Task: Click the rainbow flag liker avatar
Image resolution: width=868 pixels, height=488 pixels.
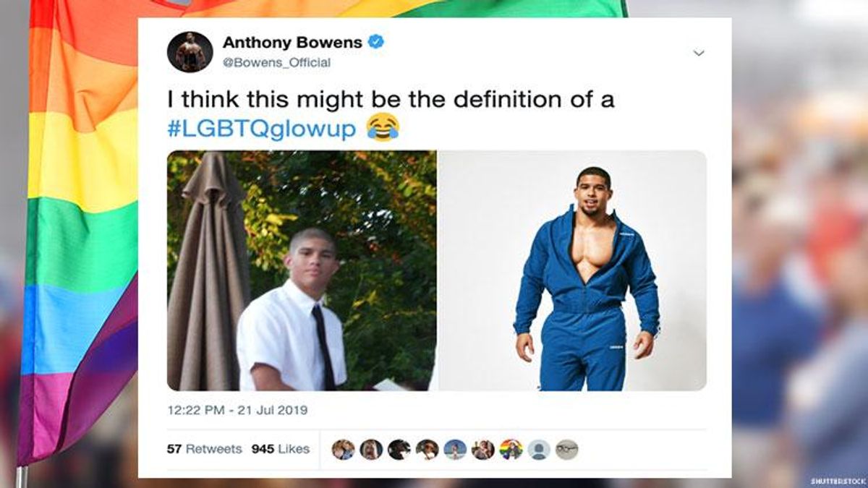Action: 511,450
